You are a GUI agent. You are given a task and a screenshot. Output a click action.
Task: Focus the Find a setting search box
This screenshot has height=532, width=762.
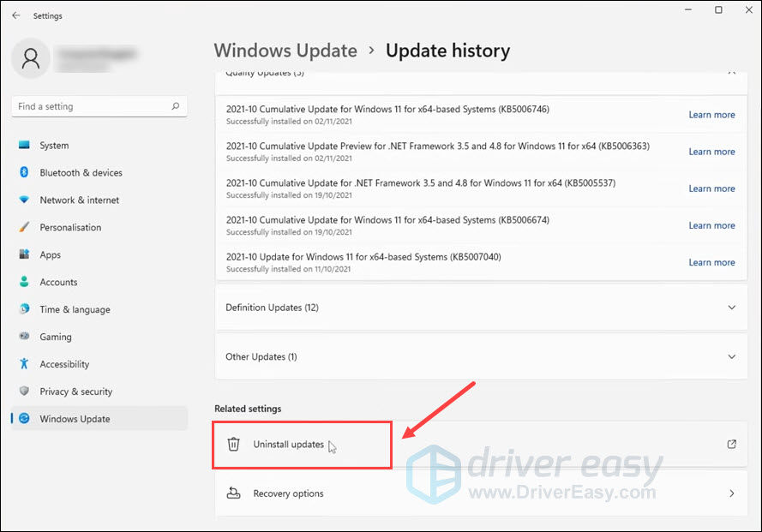[x=99, y=106]
